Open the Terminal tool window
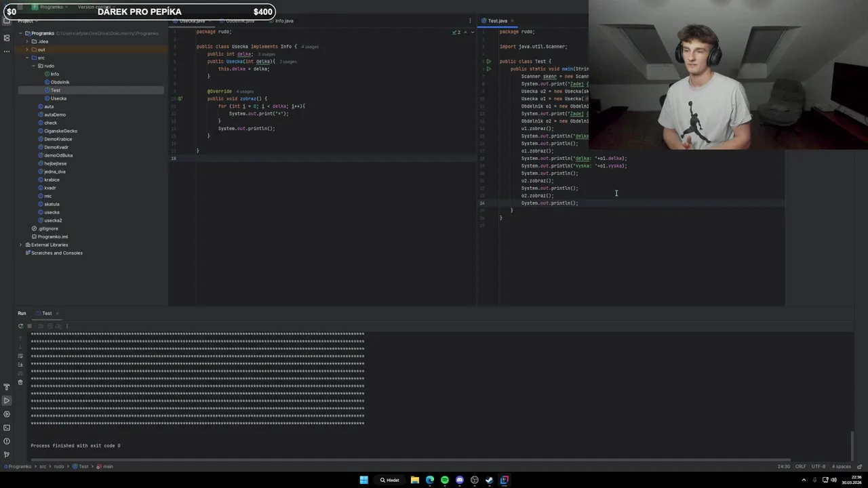This screenshot has width=868, height=488. pos(7,428)
